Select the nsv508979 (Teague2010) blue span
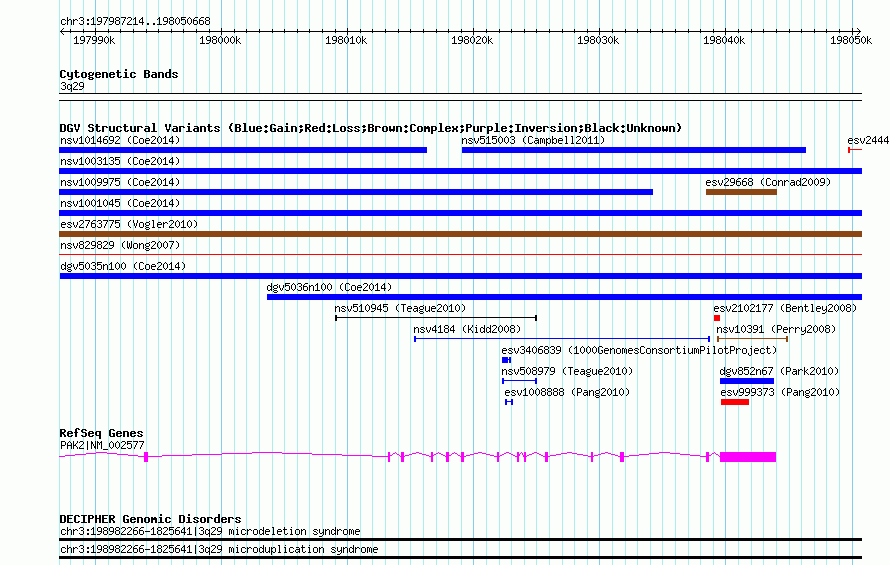The image size is (890, 565). coord(519,381)
